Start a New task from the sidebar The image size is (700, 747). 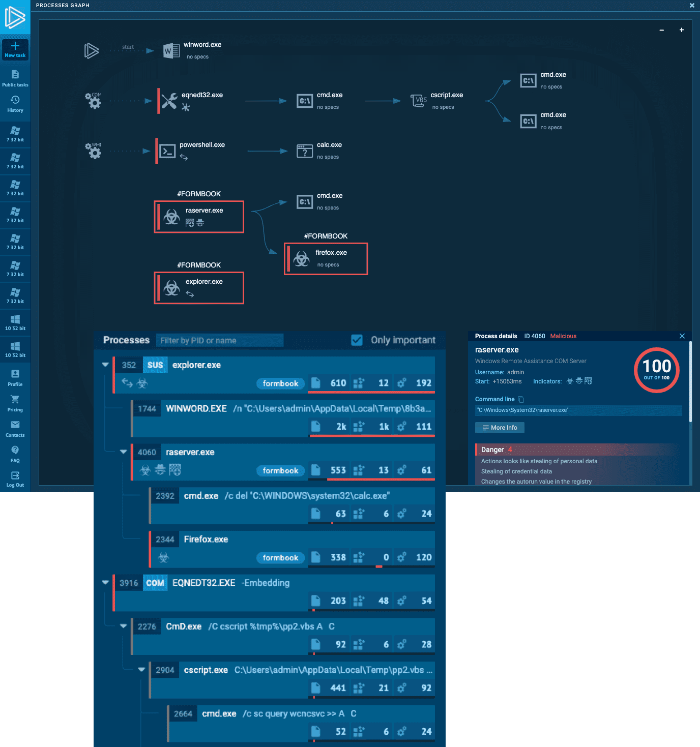15,50
